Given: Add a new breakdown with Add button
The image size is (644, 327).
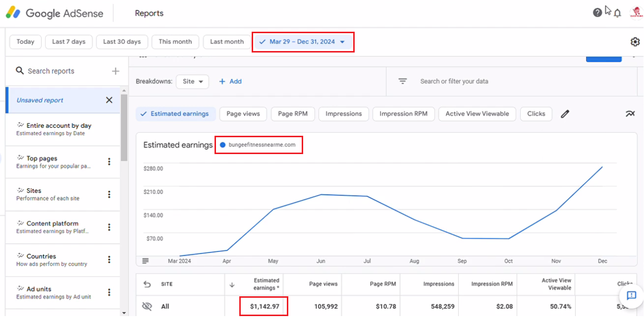Looking at the screenshot, I should pos(230,81).
